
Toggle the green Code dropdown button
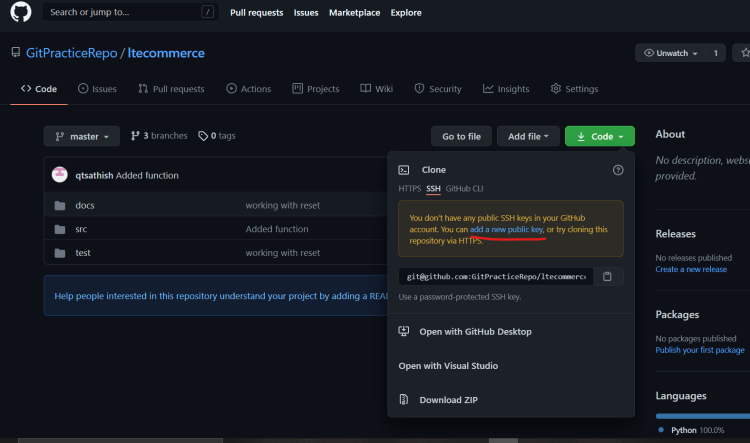tap(600, 136)
